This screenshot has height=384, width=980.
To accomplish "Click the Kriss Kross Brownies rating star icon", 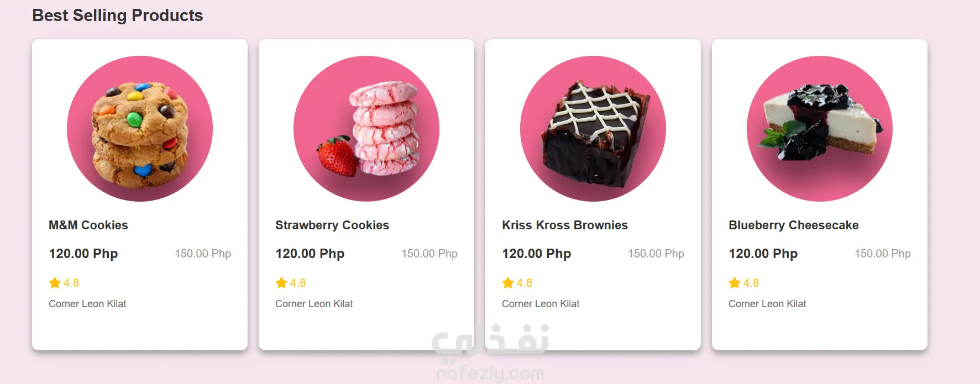I will tap(508, 283).
